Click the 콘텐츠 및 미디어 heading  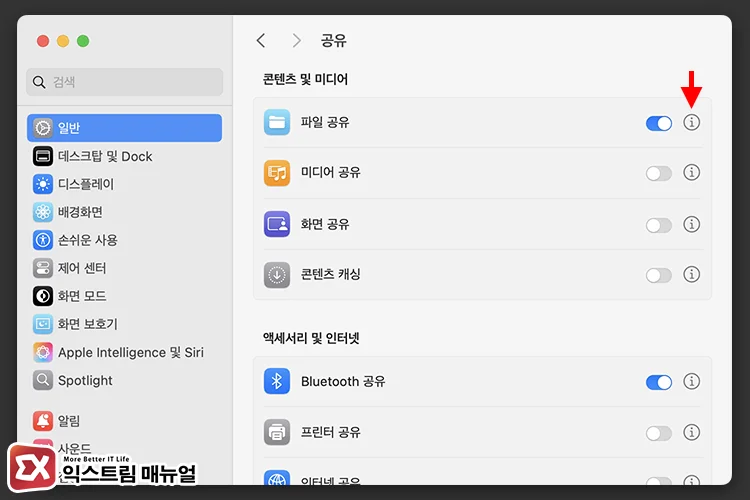(x=305, y=79)
